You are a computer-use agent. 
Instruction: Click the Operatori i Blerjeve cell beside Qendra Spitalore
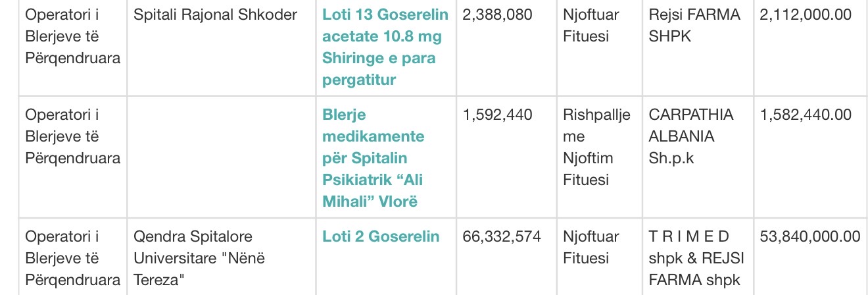click(72, 258)
